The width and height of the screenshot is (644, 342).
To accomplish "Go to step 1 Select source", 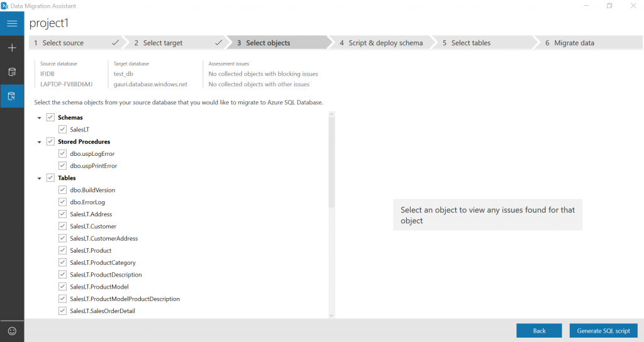I will (76, 43).
